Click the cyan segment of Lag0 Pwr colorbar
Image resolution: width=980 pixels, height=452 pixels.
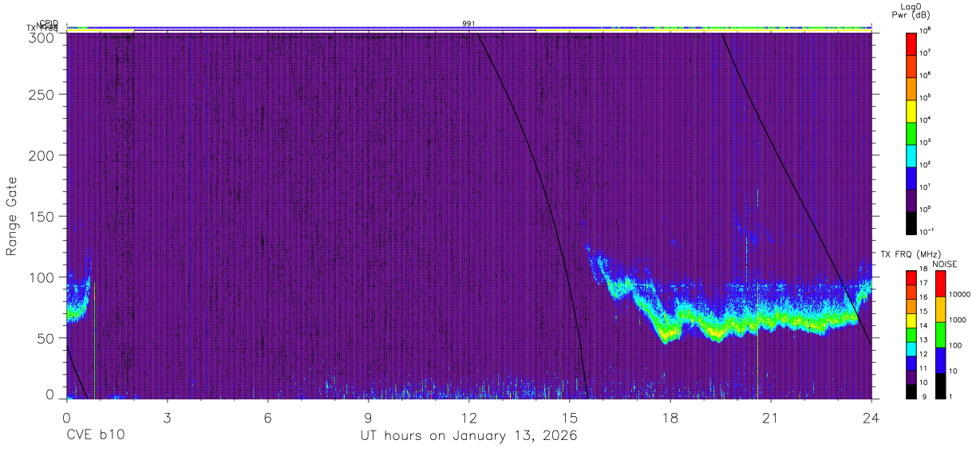point(911,155)
